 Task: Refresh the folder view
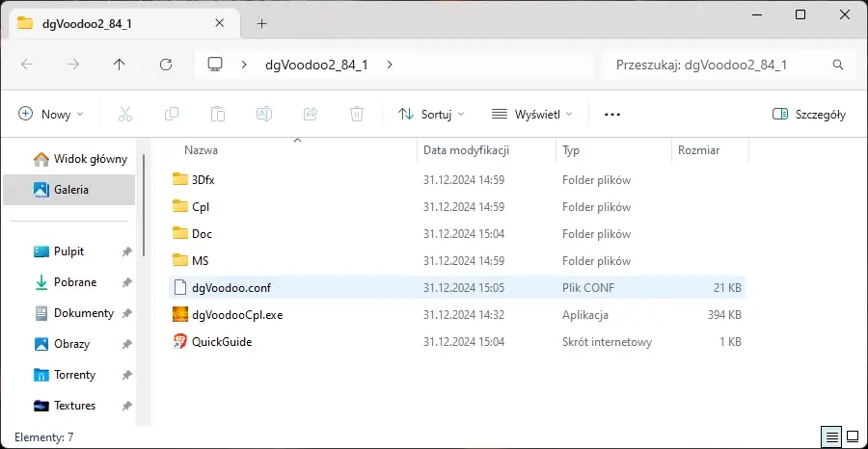pyautogui.click(x=166, y=65)
